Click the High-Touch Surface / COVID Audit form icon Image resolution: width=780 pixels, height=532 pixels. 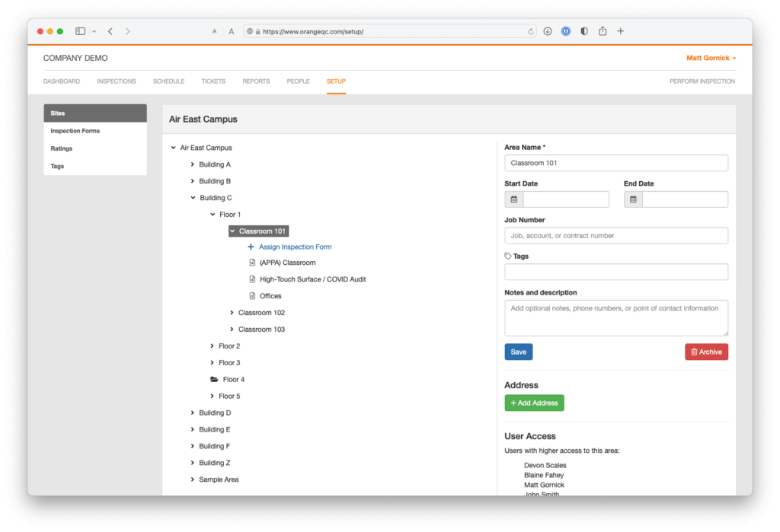253,279
